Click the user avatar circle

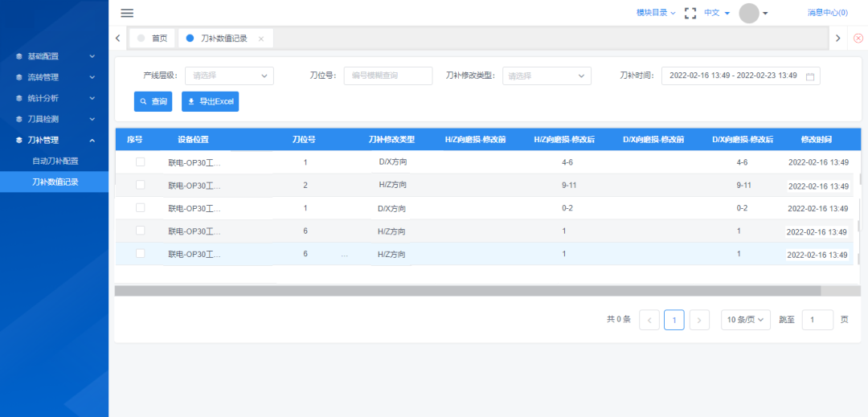pos(749,14)
